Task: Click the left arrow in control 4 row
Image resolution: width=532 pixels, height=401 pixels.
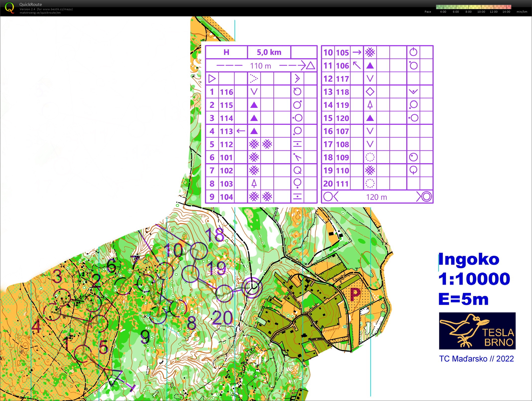Action: tap(241, 131)
